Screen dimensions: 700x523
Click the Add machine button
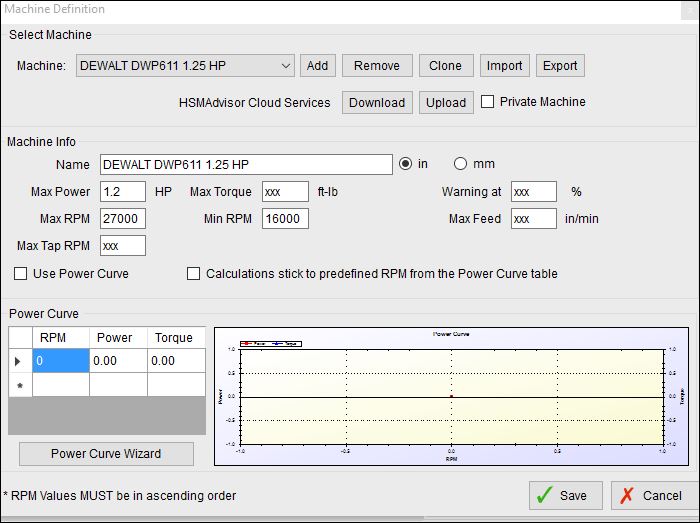pos(317,66)
